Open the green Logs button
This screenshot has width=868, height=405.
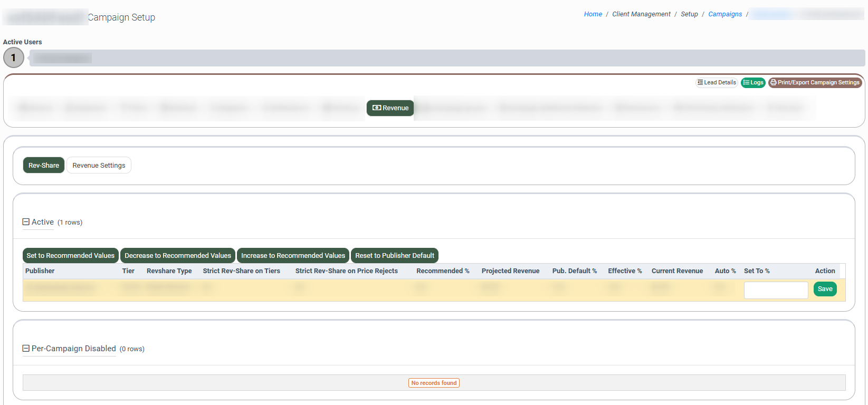753,83
